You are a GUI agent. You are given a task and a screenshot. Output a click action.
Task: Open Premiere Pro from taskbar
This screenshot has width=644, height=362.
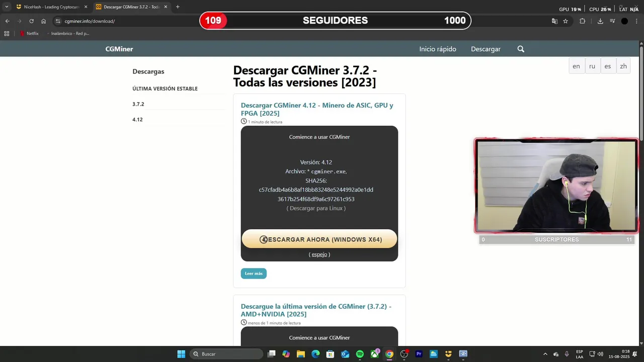pos(419,354)
